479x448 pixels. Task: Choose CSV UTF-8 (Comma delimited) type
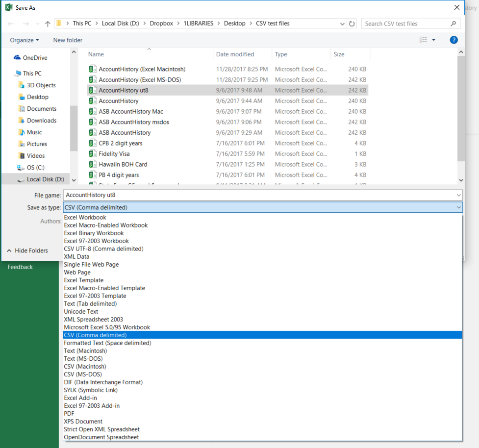(262, 249)
